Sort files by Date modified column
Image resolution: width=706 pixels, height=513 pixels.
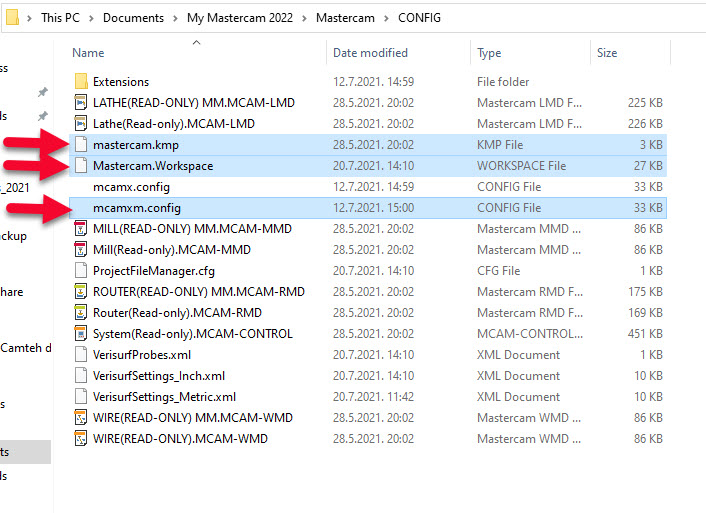pos(370,53)
